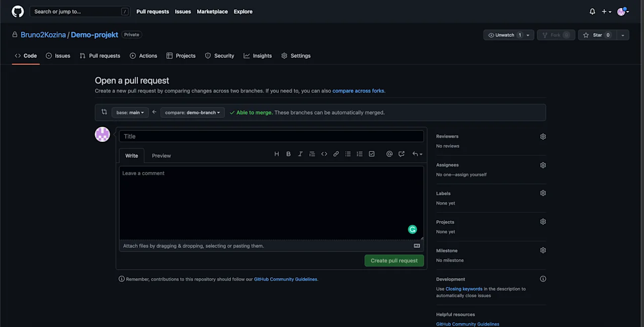Insert a quote block

click(312, 154)
